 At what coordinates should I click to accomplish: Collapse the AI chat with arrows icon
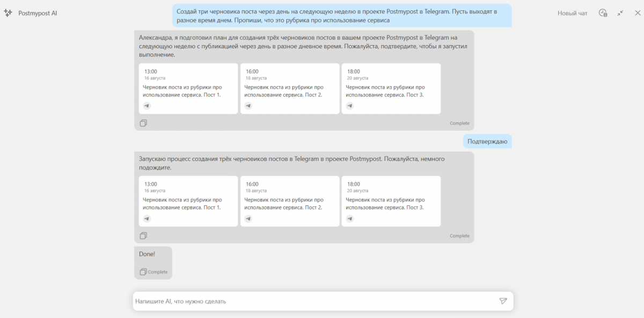620,13
